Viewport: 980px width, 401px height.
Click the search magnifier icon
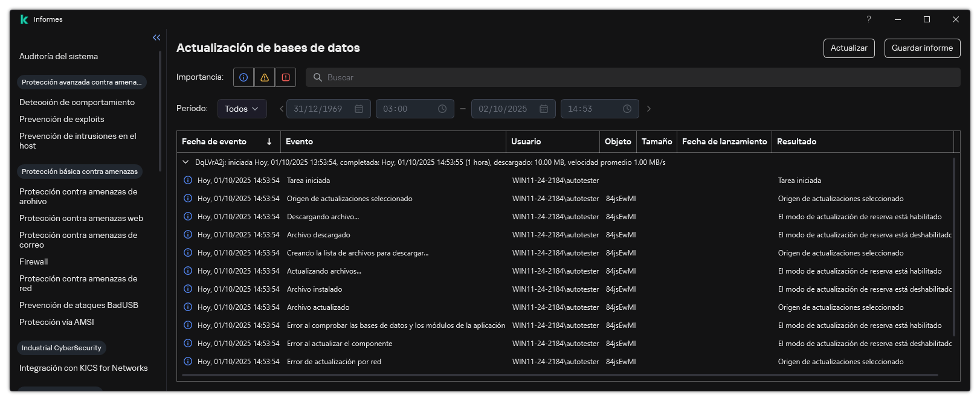(317, 77)
